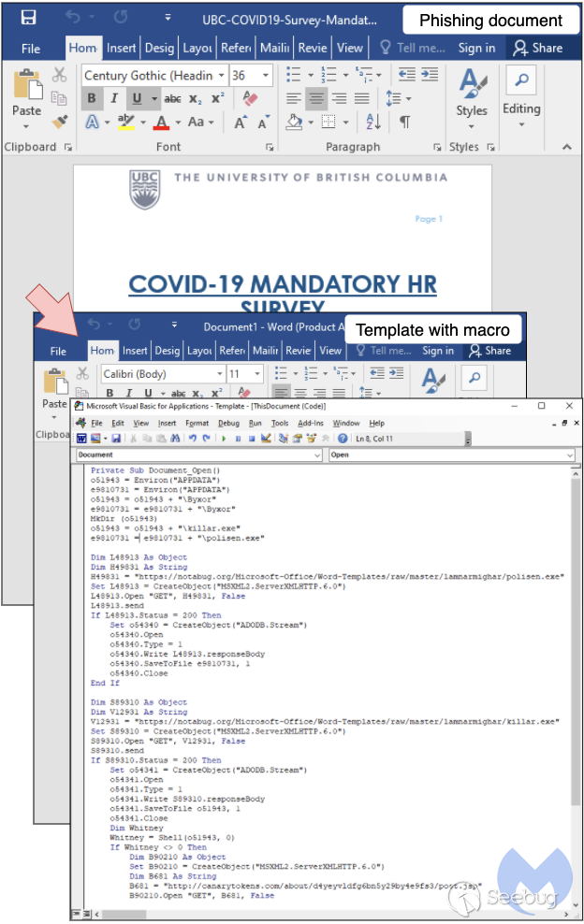Screen dimensions: 584x924
Task: Click Reset stop square icon in VBA toolbar
Action: click(252, 439)
